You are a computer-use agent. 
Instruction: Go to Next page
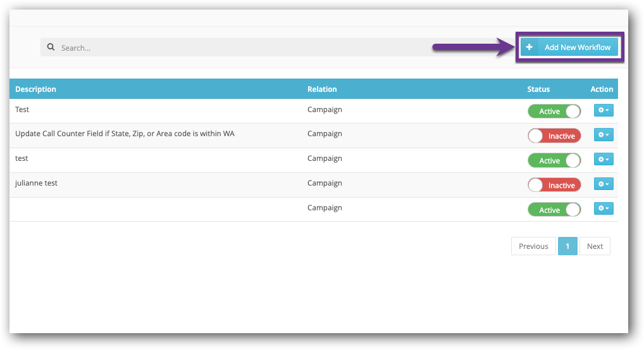coord(595,246)
